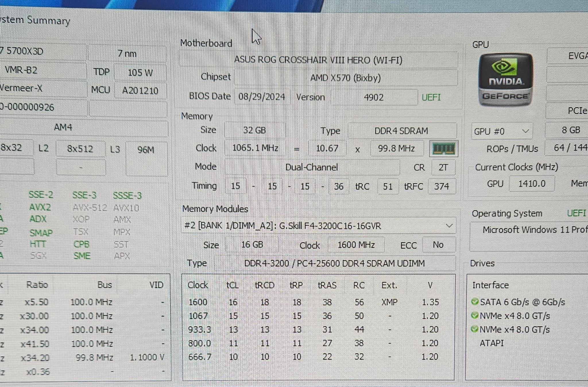Screen dimensions: 588x387
Task: Open the GPU #0 selector dropdown
Action: click(x=502, y=131)
